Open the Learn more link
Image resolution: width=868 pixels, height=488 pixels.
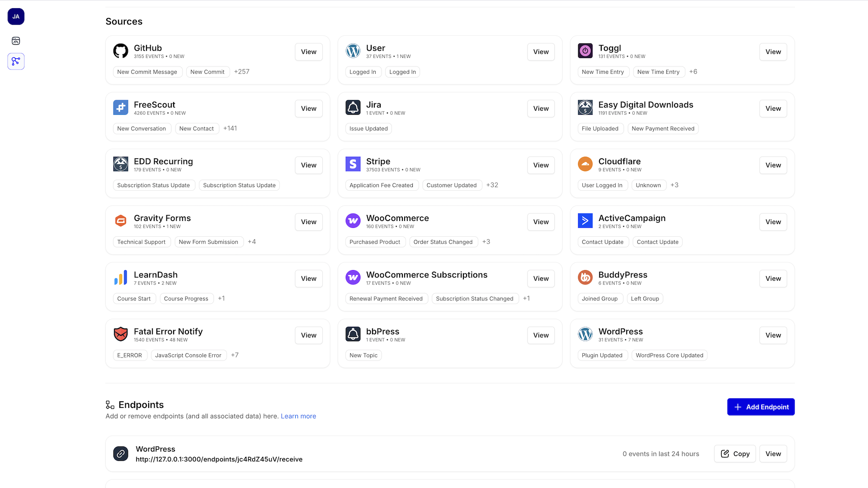pos(298,416)
